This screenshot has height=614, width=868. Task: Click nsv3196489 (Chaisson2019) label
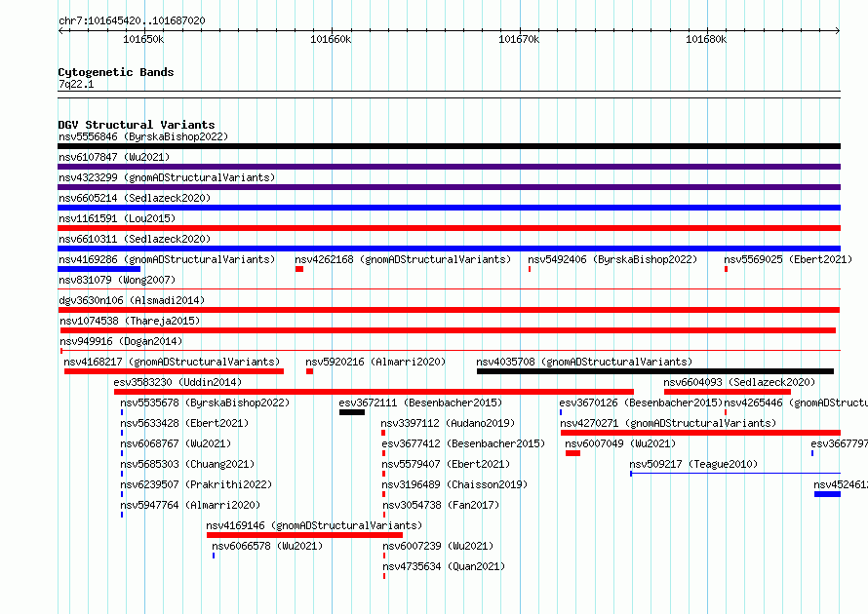pos(454,484)
